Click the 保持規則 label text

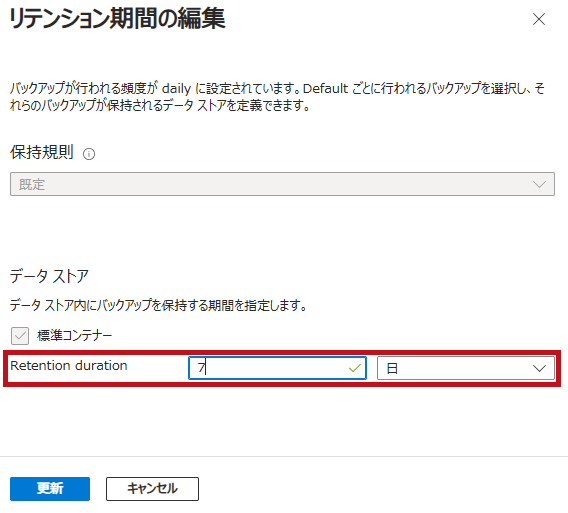[x=42, y=152]
